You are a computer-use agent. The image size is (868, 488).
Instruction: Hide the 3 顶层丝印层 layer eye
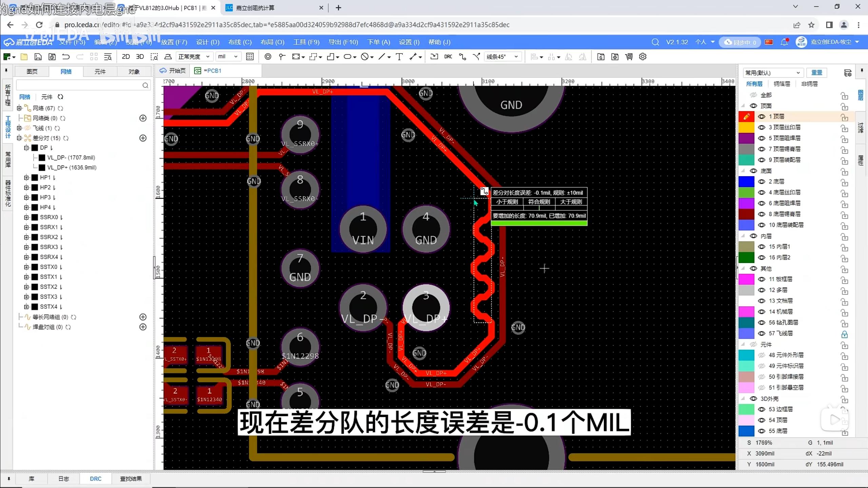[762, 127]
